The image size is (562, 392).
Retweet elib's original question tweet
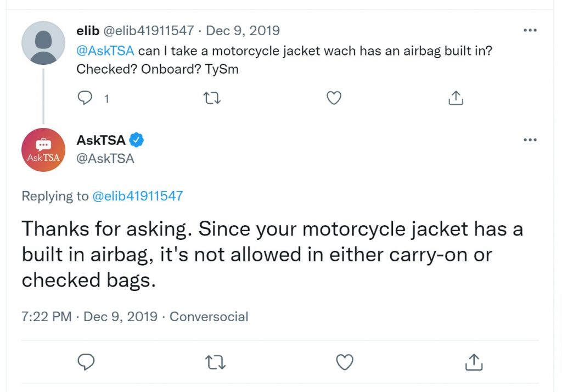(x=212, y=98)
